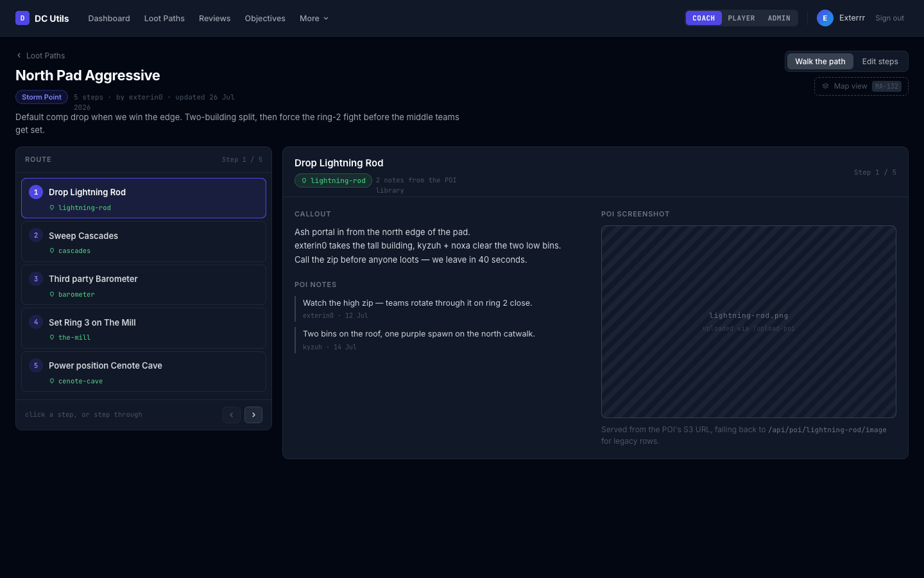Screen dimensions: 924x578
Task: Click the back chevron beside Loot Paths breadcrumb
Action: point(19,55)
